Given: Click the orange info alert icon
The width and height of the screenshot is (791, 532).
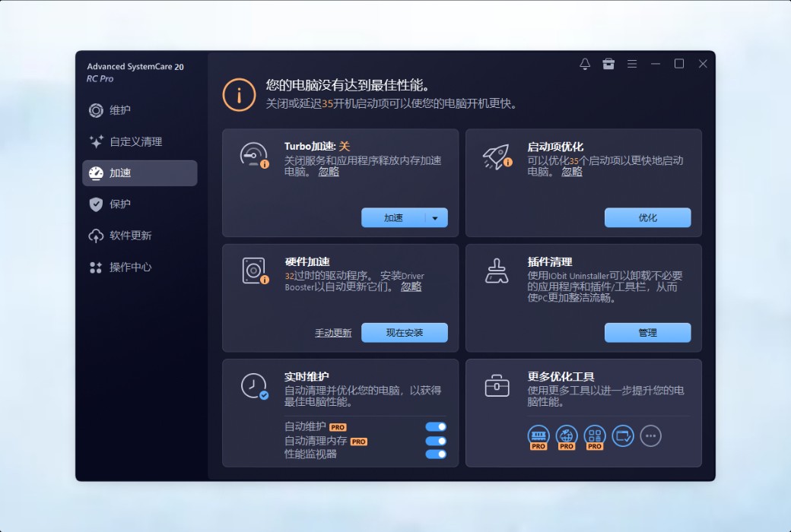Looking at the screenshot, I should tap(239, 95).
